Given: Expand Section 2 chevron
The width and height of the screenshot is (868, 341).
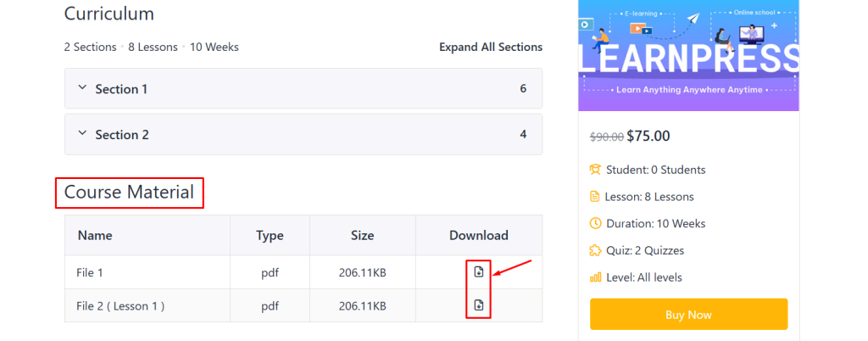Looking at the screenshot, I should tap(82, 134).
